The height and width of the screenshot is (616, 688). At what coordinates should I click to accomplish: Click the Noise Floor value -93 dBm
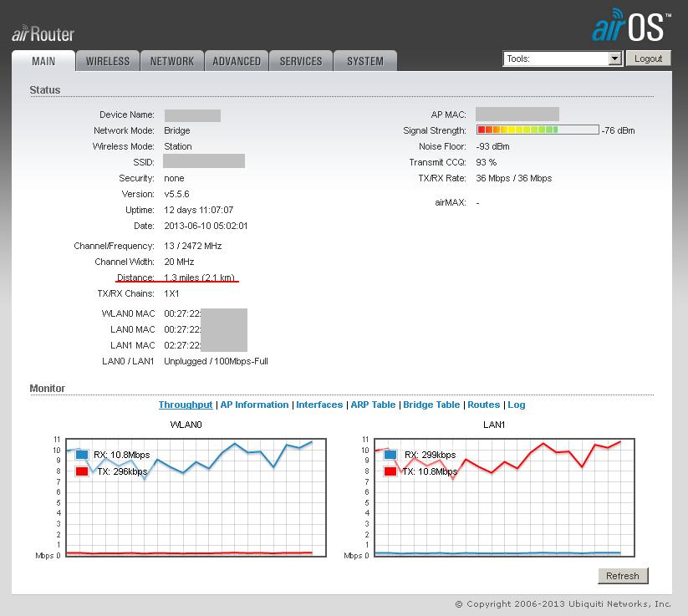pyautogui.click(x=492, y=146)
